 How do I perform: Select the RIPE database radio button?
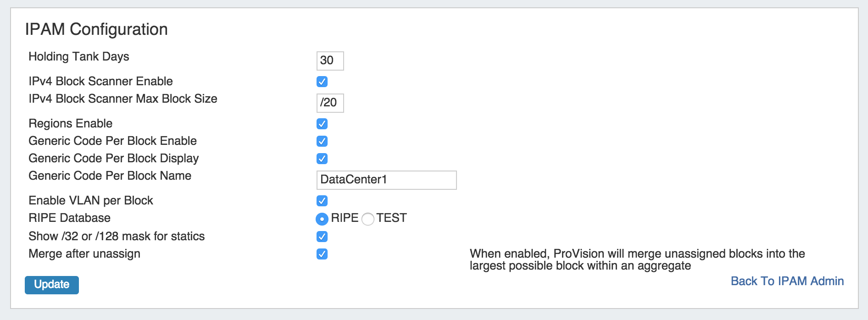pyautogui.click(x=322, y=219)
